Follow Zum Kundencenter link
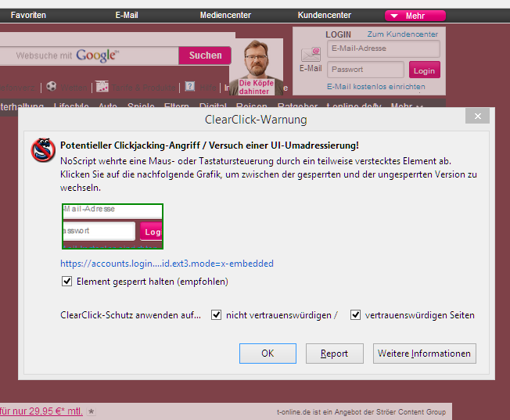This screenshot has height=420, width=510. 403,34
